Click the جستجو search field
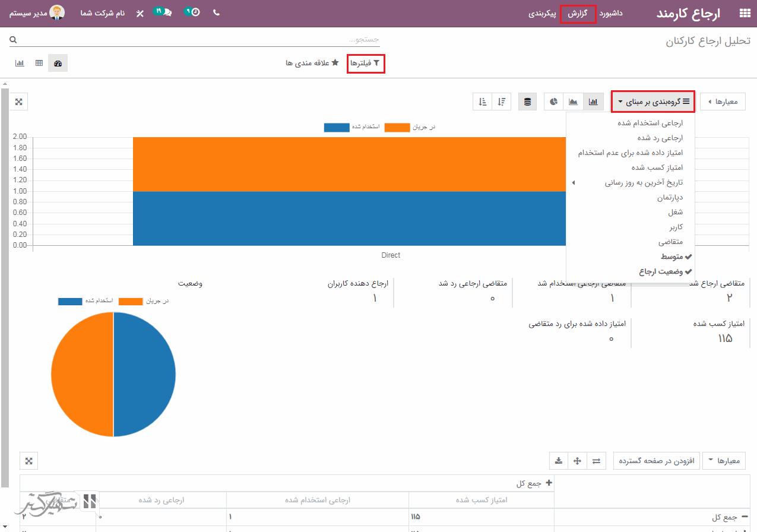The image size is (757, 532). click(x=196, y=39)
